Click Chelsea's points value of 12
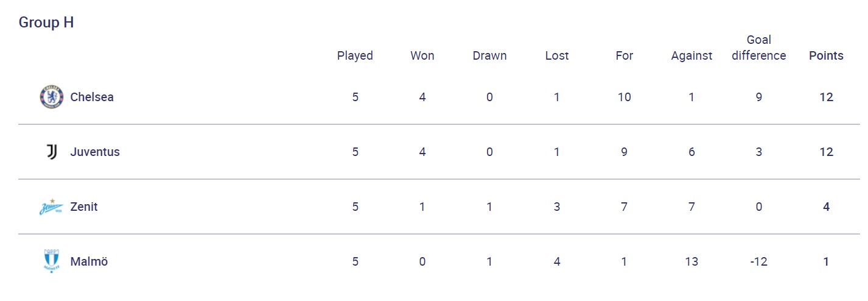This screenshot has width=868, height=301. click(826, 97)
